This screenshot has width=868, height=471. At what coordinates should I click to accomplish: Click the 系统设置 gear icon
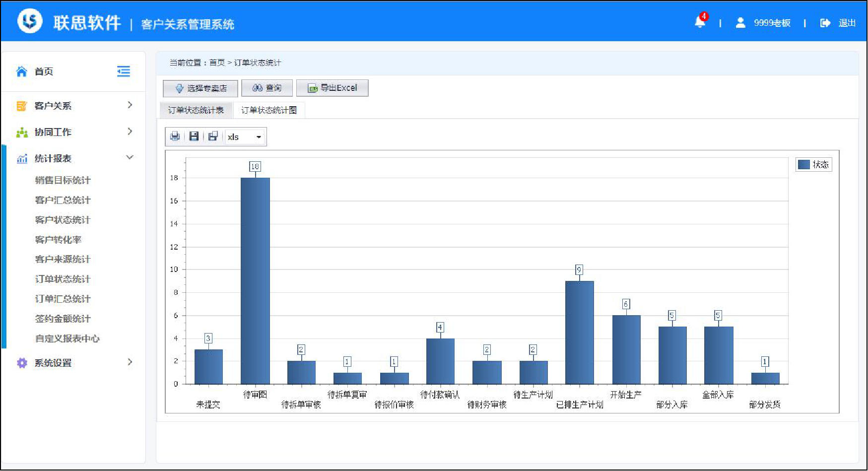click(x=22, y=363)
